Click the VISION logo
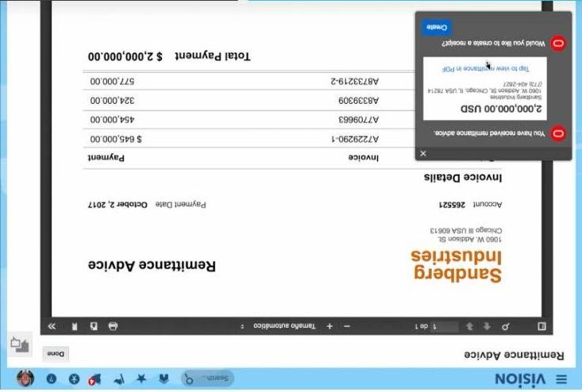Viewport: 582px width, 392px height. coord(520,379)
